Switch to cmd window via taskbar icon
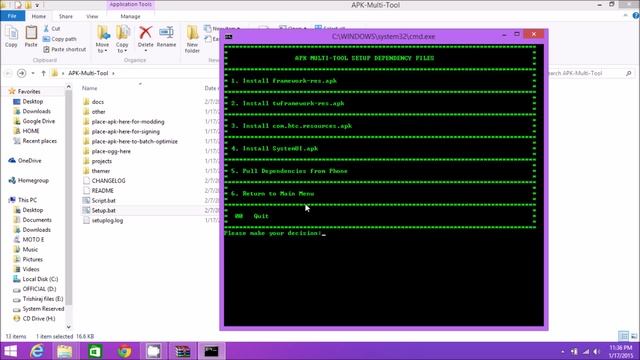 pyautogui.click(x=211, y=351)
